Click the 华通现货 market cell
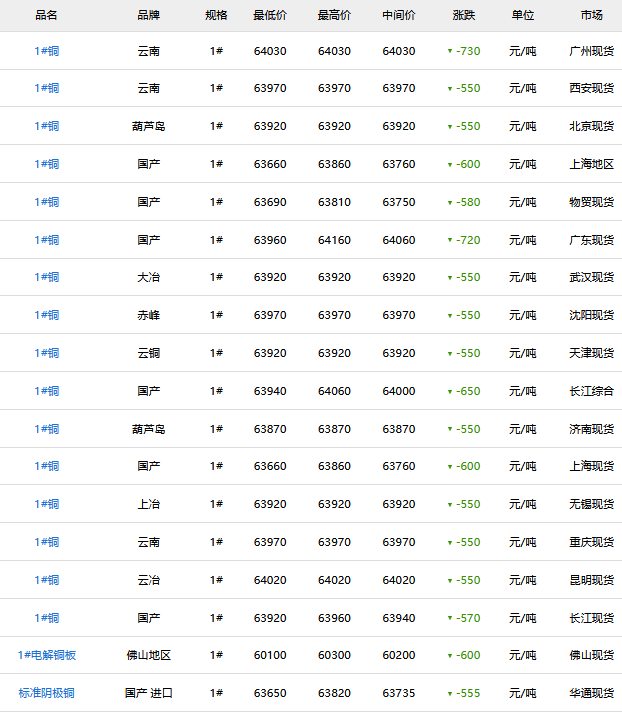The width and height of the screenshot is (622, 717). coord(591,693)
